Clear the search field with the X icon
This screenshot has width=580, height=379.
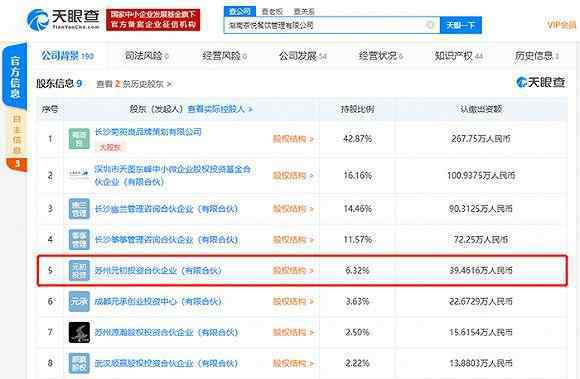[x=430, y=25]
